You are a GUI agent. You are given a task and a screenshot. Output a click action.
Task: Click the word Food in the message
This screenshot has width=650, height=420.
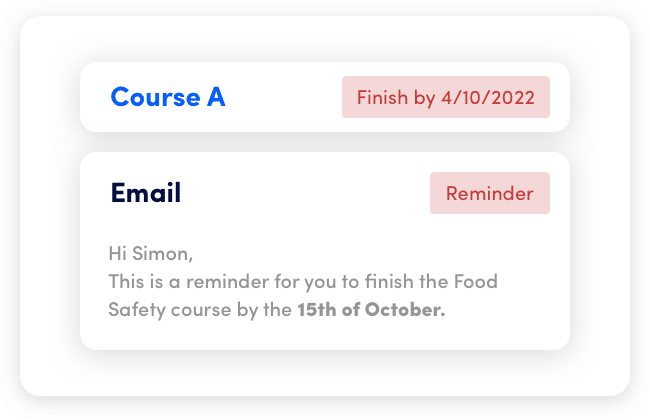click(x=476, y=282)
